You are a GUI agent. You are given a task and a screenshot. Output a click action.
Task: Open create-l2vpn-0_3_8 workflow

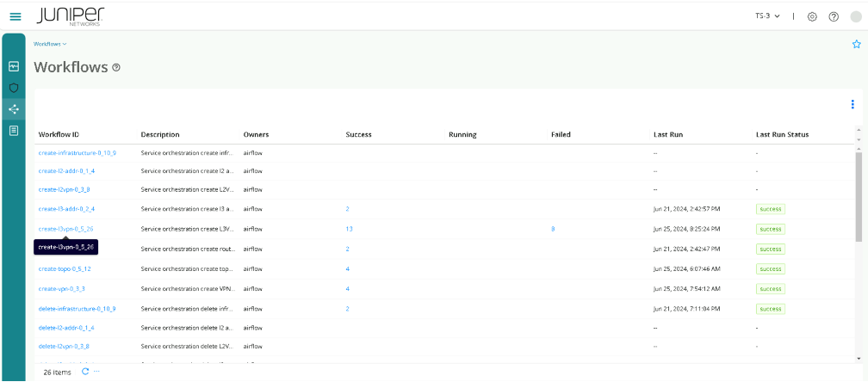65,189
